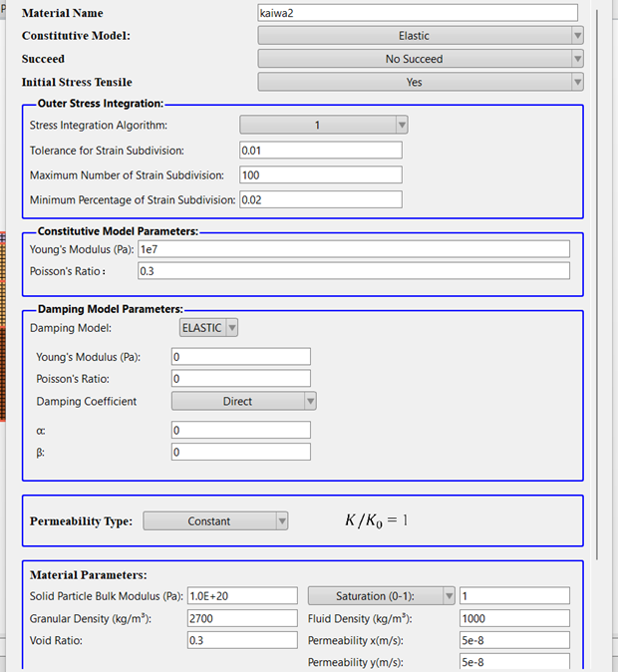
Task: Open the Saturation (0-1) selector dropdown
Action: click(x=381, y=596)
